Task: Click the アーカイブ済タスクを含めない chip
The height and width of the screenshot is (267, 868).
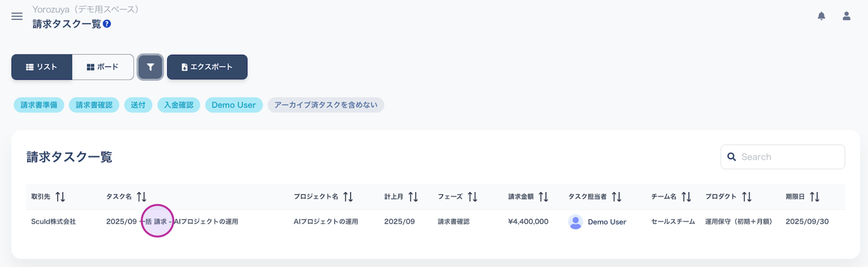Action: pos(325,105)
